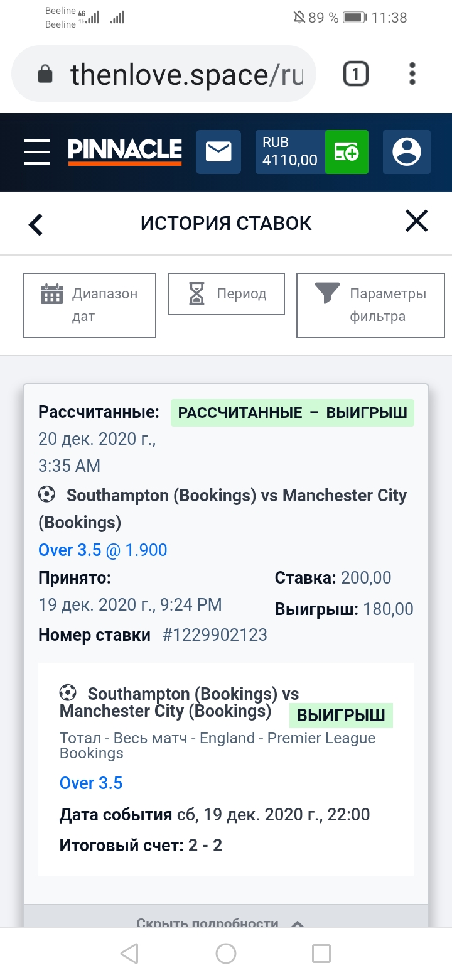Tap the Android back navigation button
The image size is (452, 980).
[129, 954]
